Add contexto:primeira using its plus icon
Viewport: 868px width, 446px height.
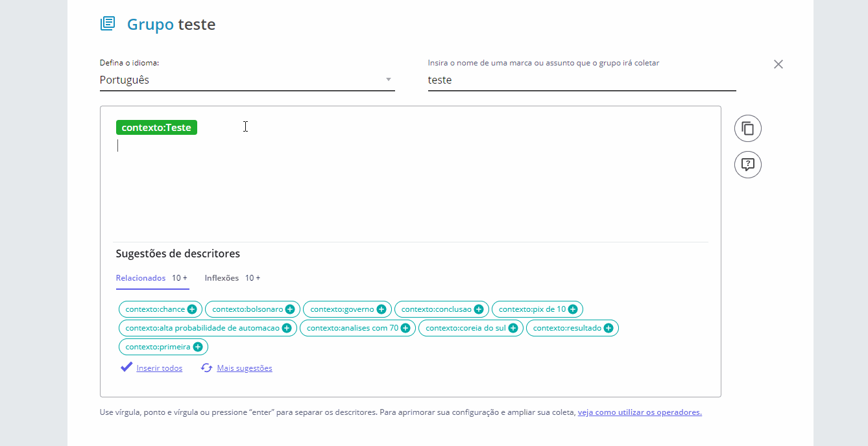(198, 347)
